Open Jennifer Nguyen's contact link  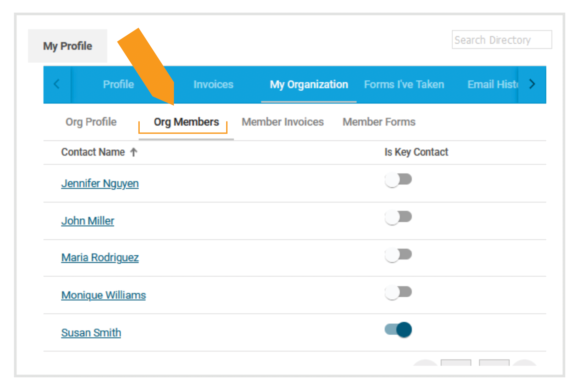coord(100,184)
